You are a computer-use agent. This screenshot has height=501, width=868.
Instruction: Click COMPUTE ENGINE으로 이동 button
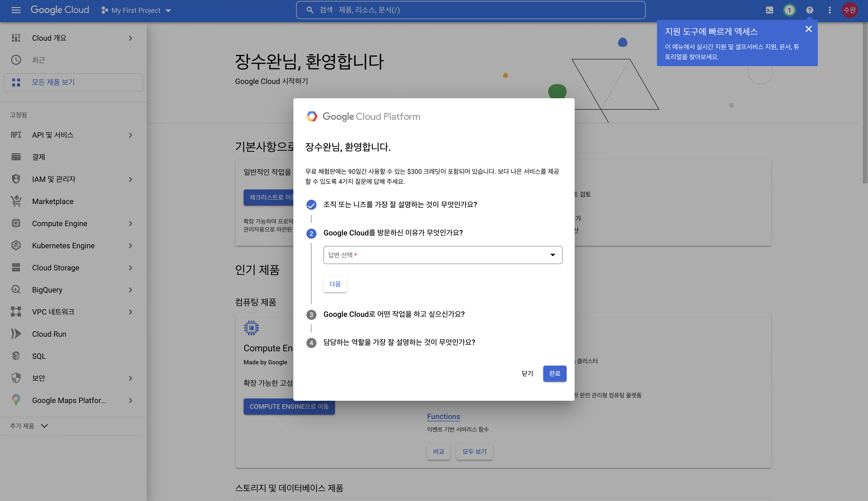(289, 406)
